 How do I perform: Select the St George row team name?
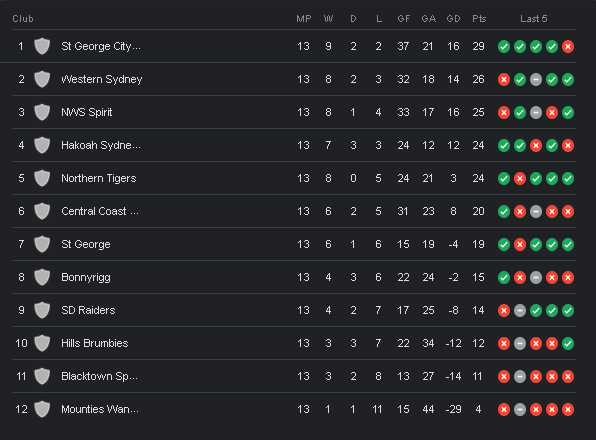pos(86,244)
